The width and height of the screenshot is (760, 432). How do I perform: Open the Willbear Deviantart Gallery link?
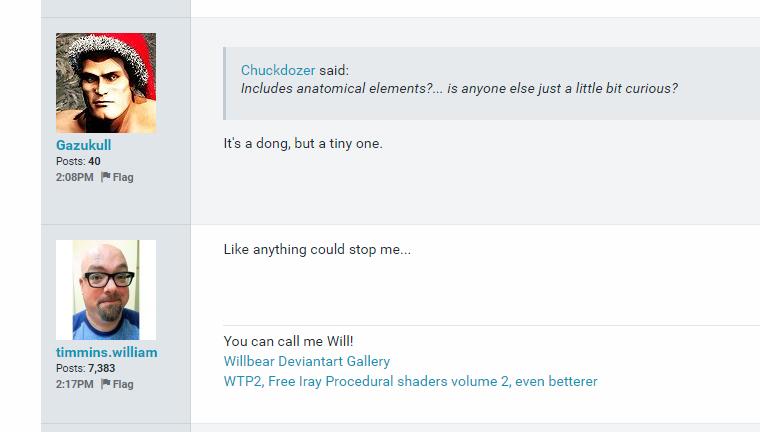pyautogui.click(x=307, y=361)
